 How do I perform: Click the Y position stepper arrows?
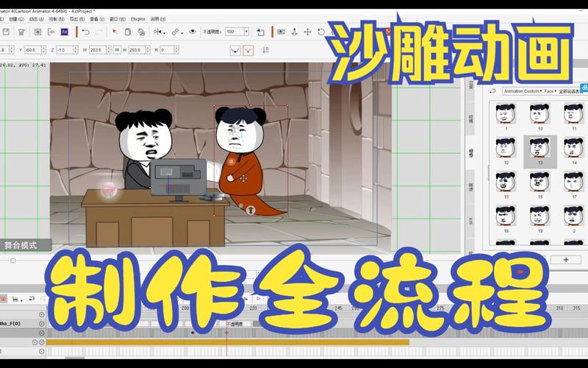coord(44,50)
